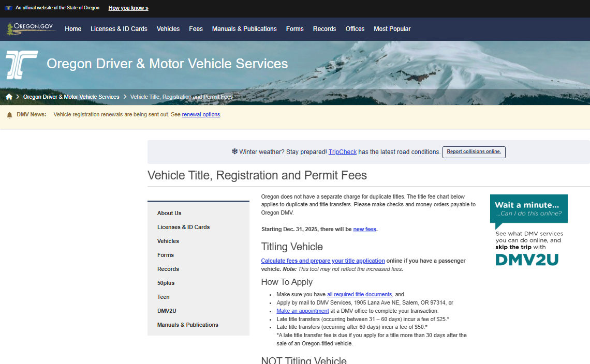This screenshot has width=590, height=364.
Task: Click the snowflake icon beside Winter weather
Action: pyautogui.click(x=234, y=151)
